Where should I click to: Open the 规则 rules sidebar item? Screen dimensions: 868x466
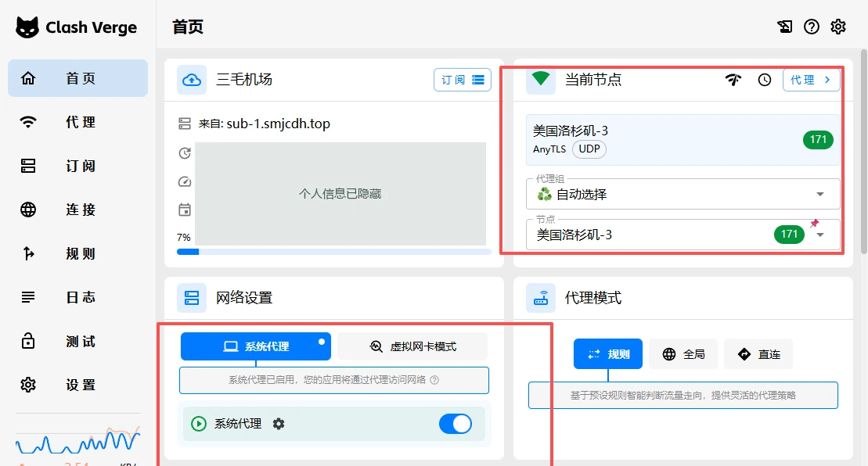pos(77,254)
